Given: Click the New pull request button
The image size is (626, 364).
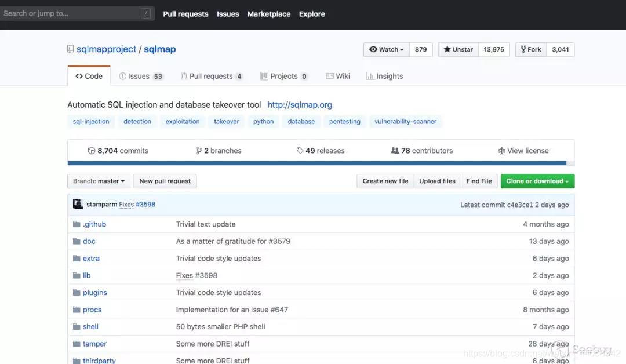Looking at the screenshot, I should [165, 181].
